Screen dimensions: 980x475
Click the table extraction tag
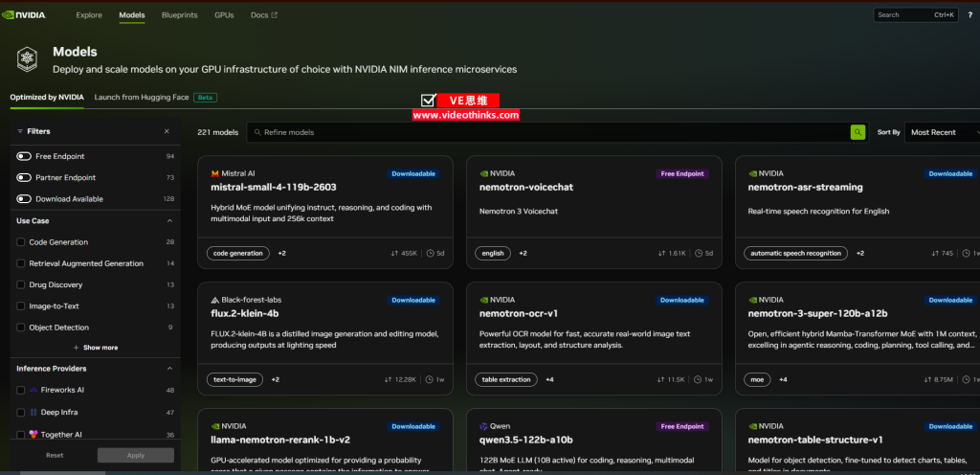pos(506,379)
